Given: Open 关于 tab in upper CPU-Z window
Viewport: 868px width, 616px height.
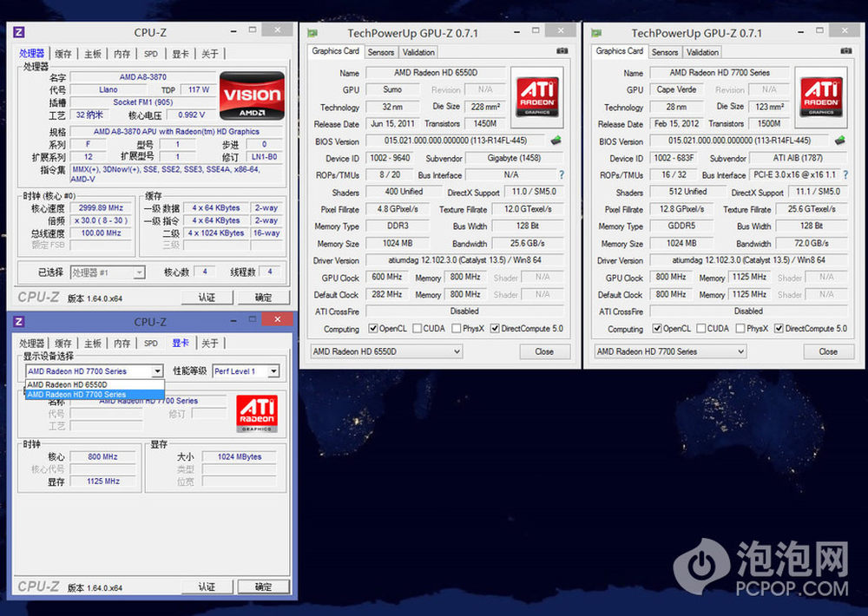Looking at the screenshot, I should pos(210,54).
